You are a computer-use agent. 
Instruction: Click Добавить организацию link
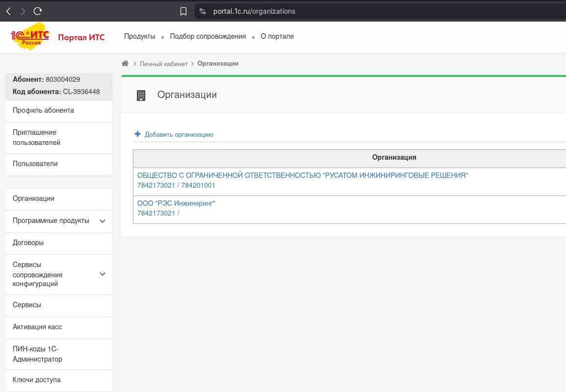(179, 134)
